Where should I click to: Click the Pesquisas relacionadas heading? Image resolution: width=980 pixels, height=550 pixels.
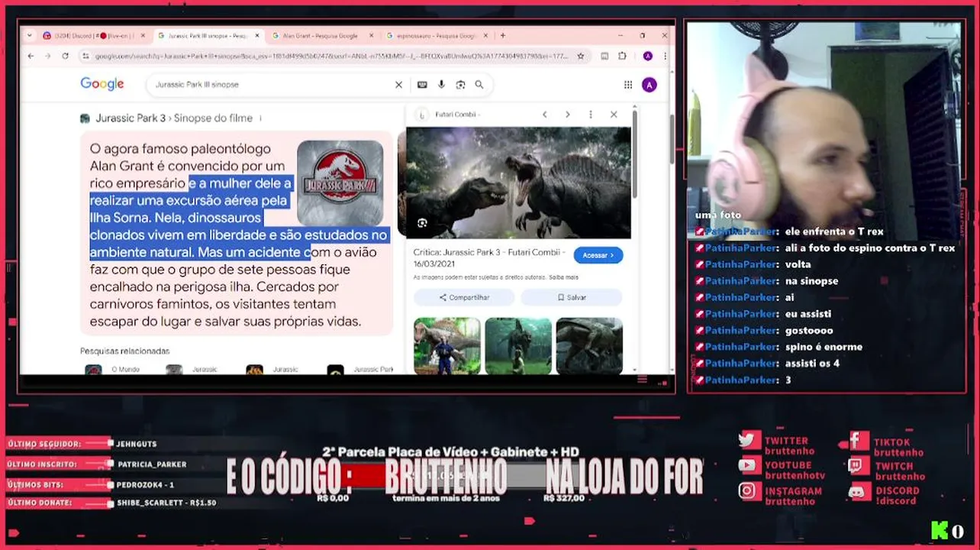pos(125,351)
